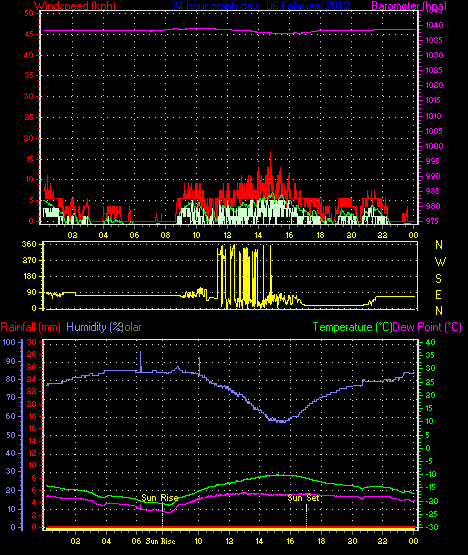Viewport: 468px width, 555px height.
Task: Click the E compass direction label
Action: tap(438, 294)
